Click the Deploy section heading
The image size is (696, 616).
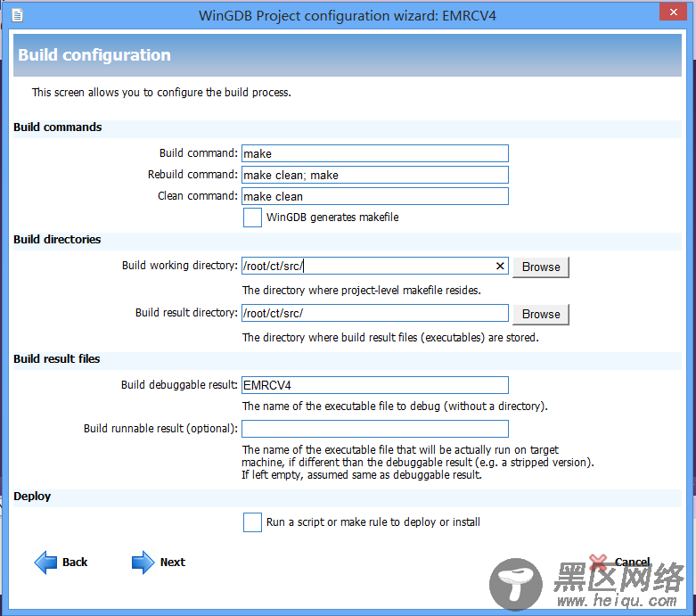click(x=32, y=496)
